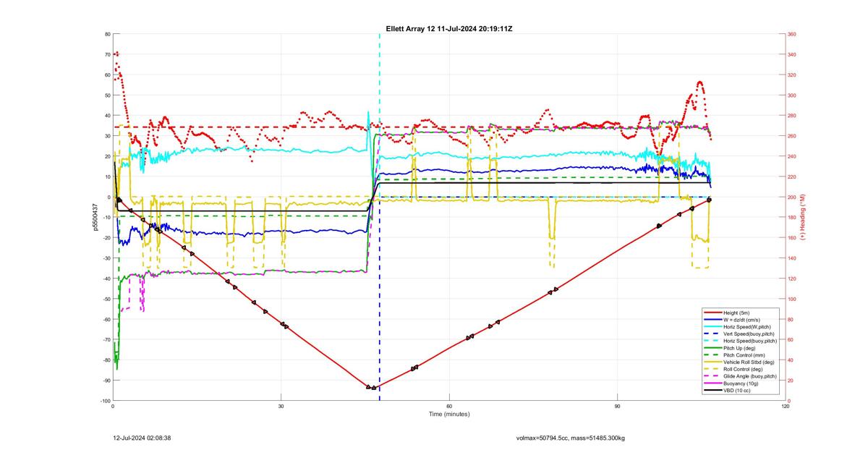Click the height curve's lowest point marker near -93
This screenshot has height=450, width=868.
(x=373, y=388)
